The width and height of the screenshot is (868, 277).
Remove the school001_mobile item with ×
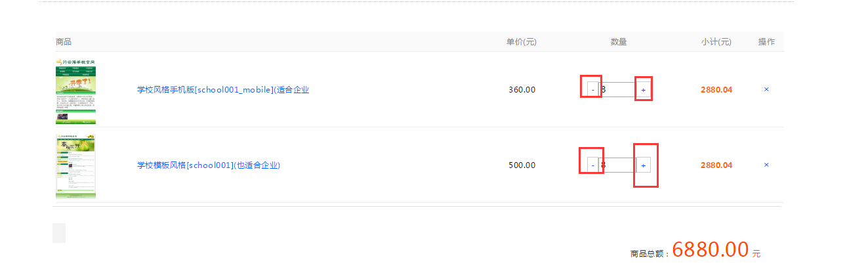766,89
